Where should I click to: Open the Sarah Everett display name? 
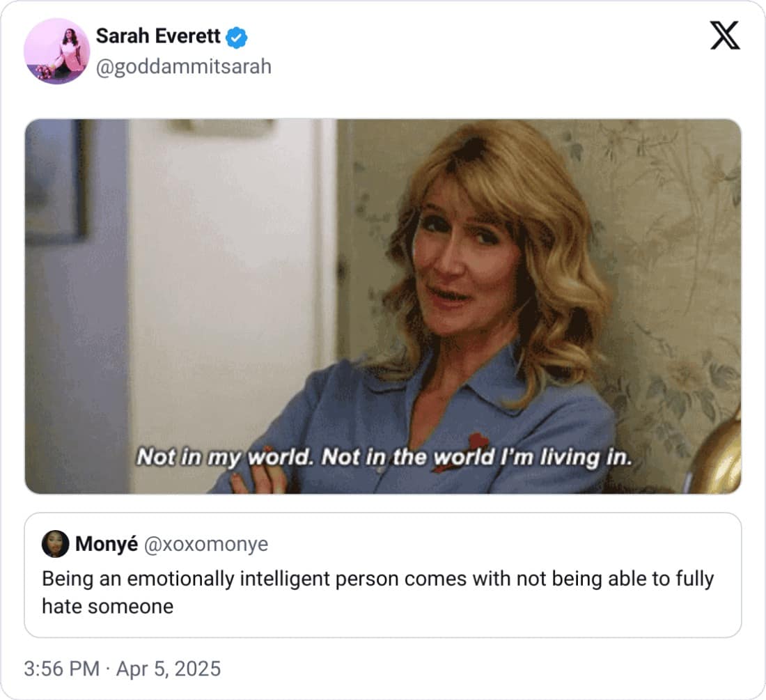[158, 36]
